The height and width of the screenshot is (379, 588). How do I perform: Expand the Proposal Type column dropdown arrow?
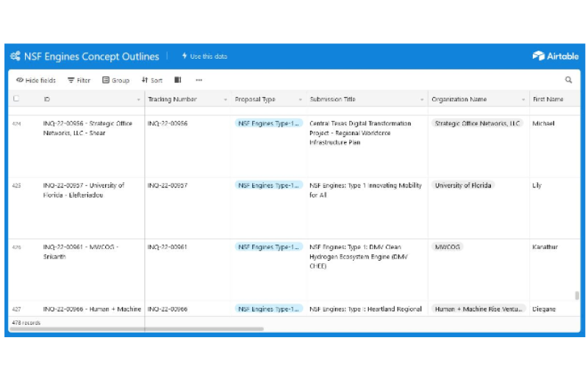coord(301,100)
